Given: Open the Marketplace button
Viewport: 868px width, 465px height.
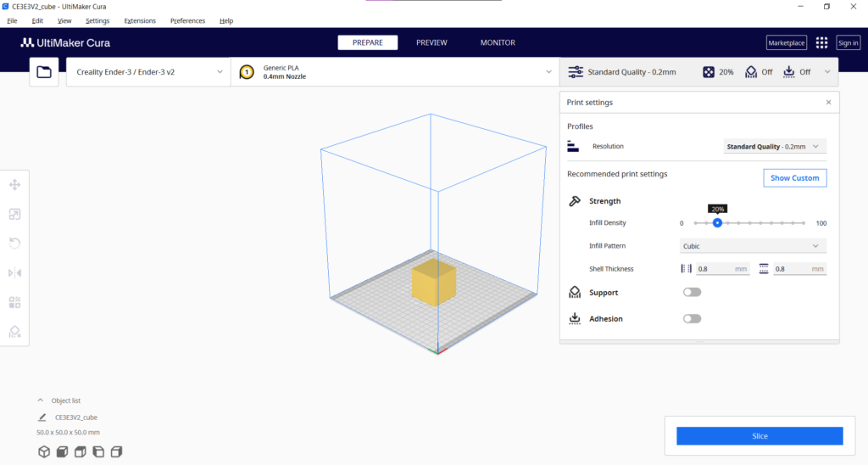Looking at the screenshot, I should click(786, 42).
